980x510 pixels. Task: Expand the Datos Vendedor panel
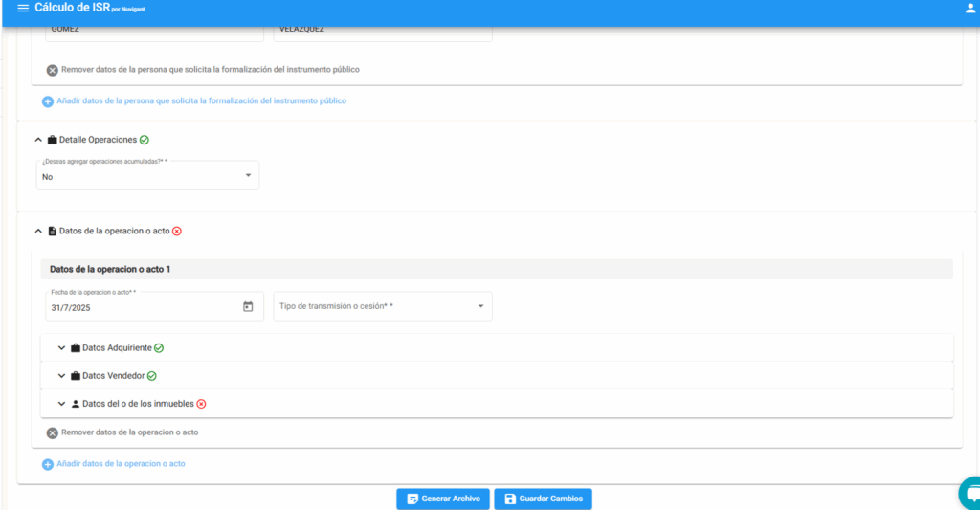61,376
